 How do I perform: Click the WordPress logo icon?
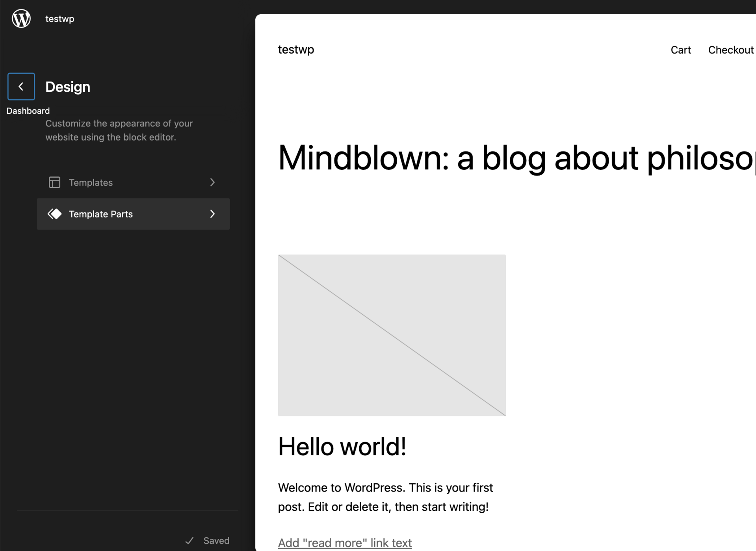point(21,19)
